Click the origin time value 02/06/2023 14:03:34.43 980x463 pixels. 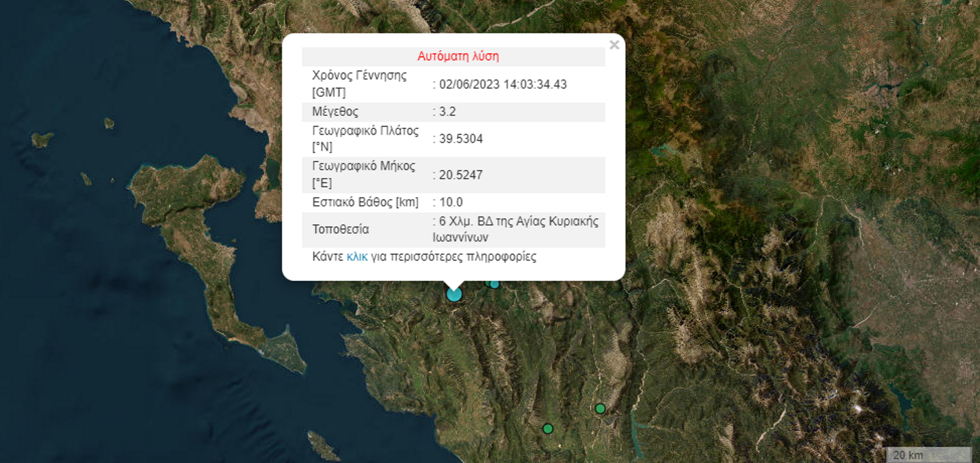point(503,84)
